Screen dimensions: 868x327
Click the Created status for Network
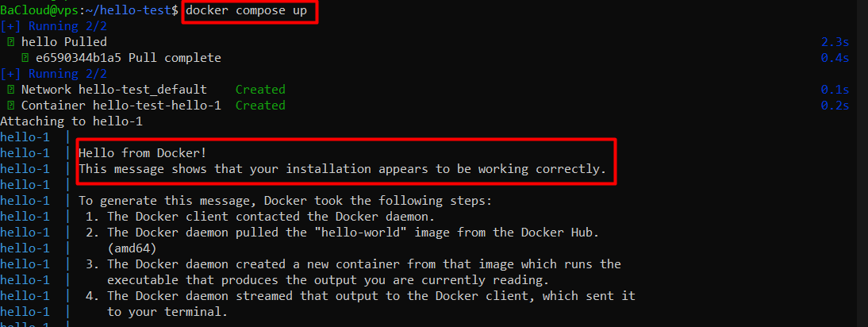(260, 90)
